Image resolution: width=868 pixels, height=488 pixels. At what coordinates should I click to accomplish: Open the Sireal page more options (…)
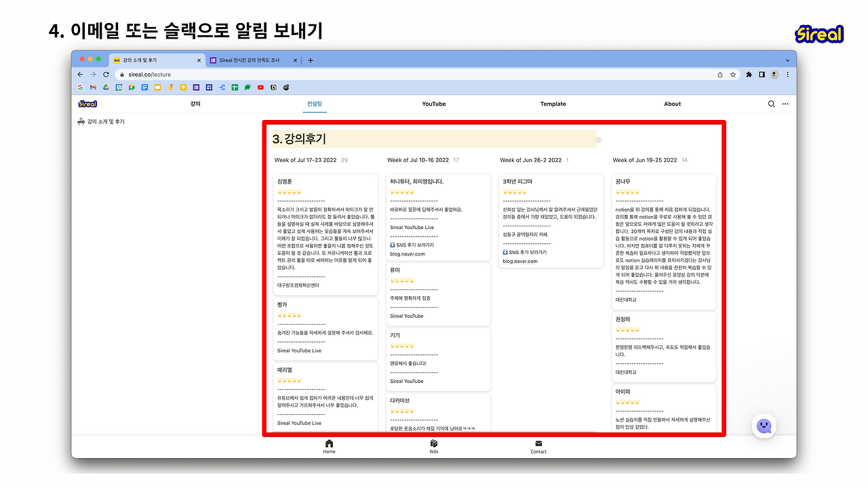pos(785,104)
